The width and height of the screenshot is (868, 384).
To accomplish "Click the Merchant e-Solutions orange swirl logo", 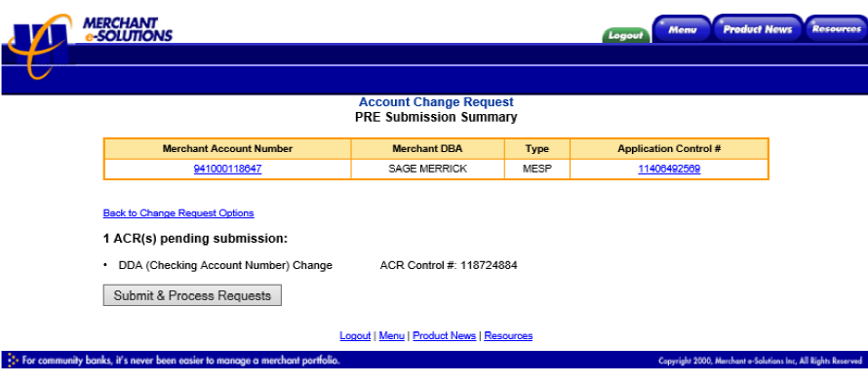I will 39,46.
